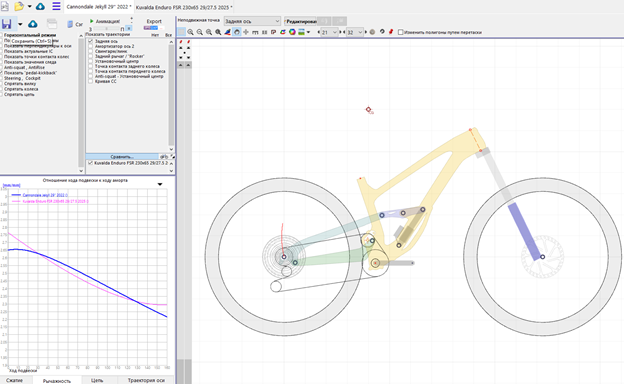Click the cloud upload icon

33,24
